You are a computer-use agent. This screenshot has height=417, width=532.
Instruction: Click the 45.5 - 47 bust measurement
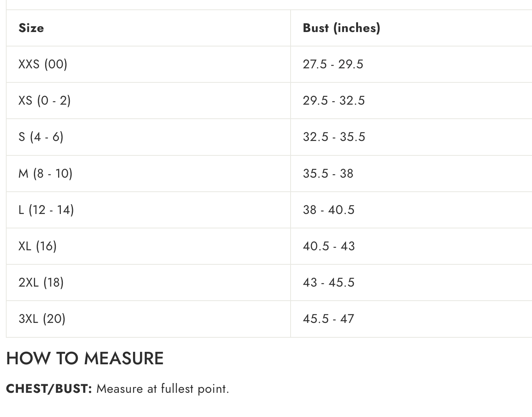[328, 319]
